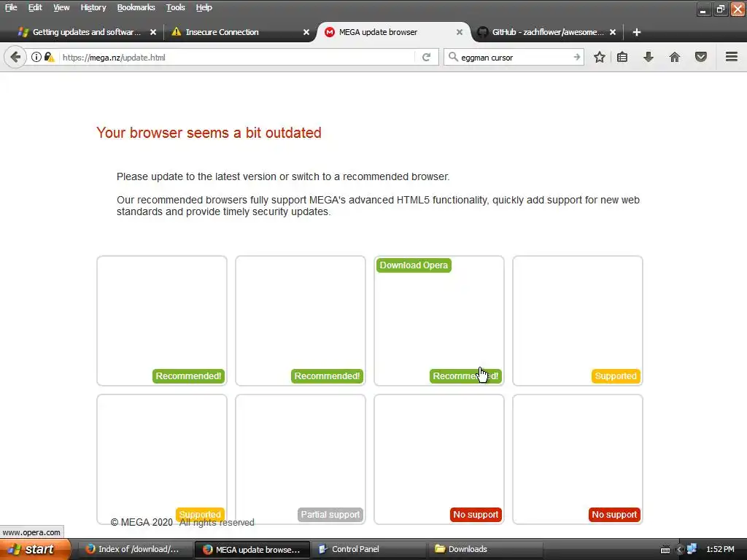Screen dimensions: 747x560
Task: Click the © MEGA 2020 footer text
Action: [142, 522]
